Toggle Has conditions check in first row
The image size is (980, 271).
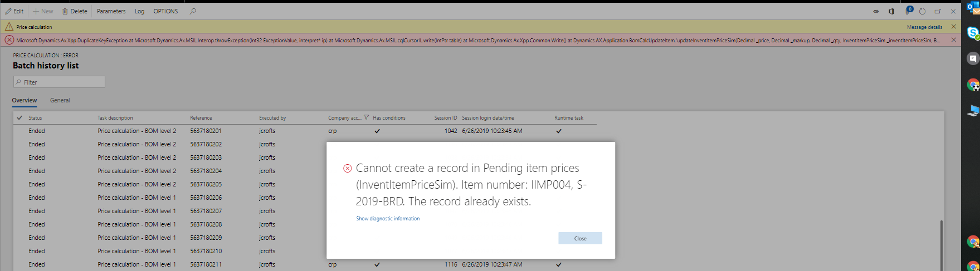tap(377, 131)
